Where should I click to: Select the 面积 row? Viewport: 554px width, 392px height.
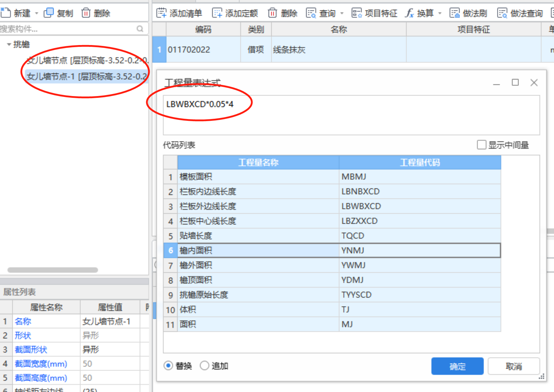click(332, 324)
